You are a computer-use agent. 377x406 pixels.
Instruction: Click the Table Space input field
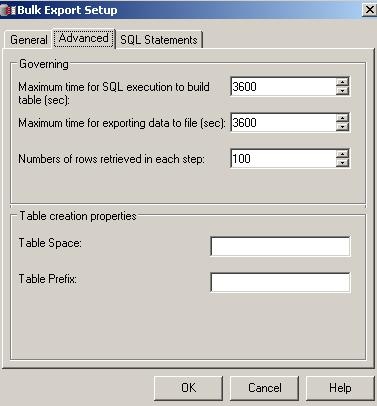click(280, 246)
